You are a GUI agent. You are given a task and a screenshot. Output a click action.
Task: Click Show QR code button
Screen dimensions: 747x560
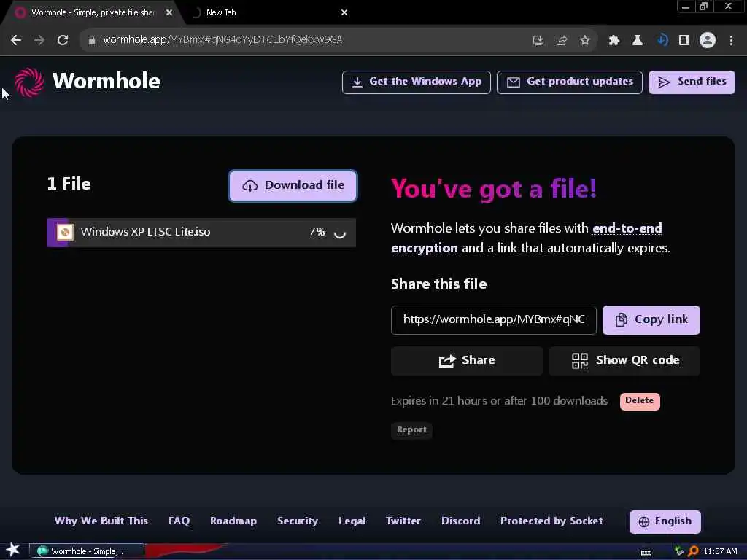coord(624,361)
